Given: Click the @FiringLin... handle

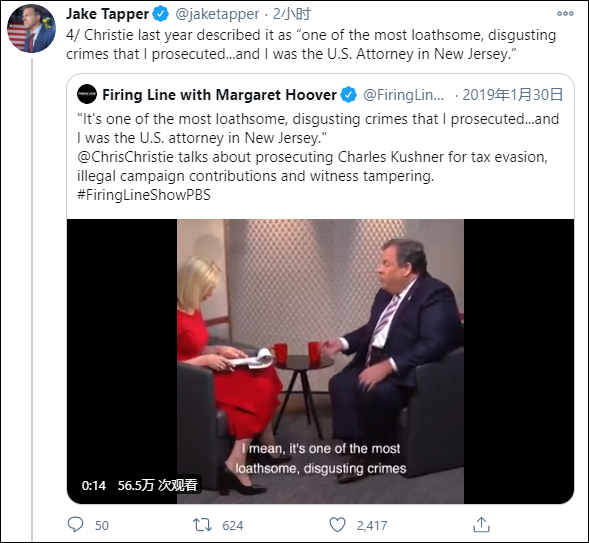Looking at the screenshot, I should [x=403, y=95].
